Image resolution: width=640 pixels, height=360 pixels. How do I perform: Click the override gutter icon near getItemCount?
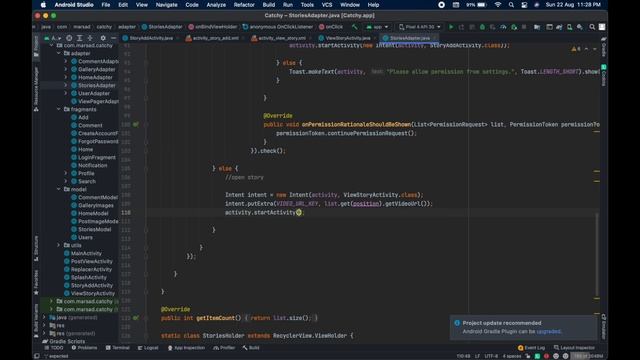(x=136, y=318)
